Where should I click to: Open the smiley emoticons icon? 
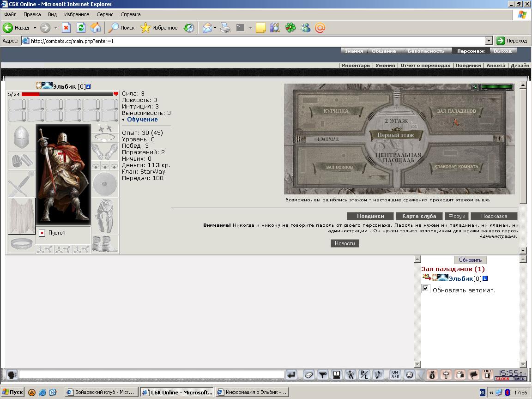410,375
